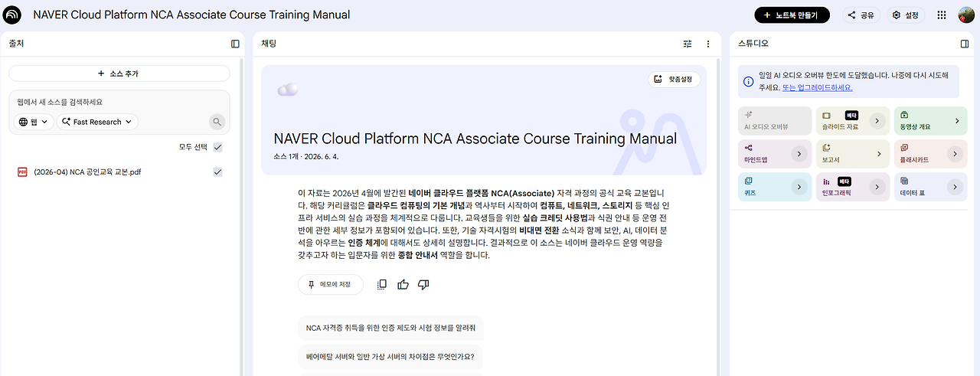Click the 동영상 개요 video icon
The image size is (980, 376).
click(x=904, y=114)
